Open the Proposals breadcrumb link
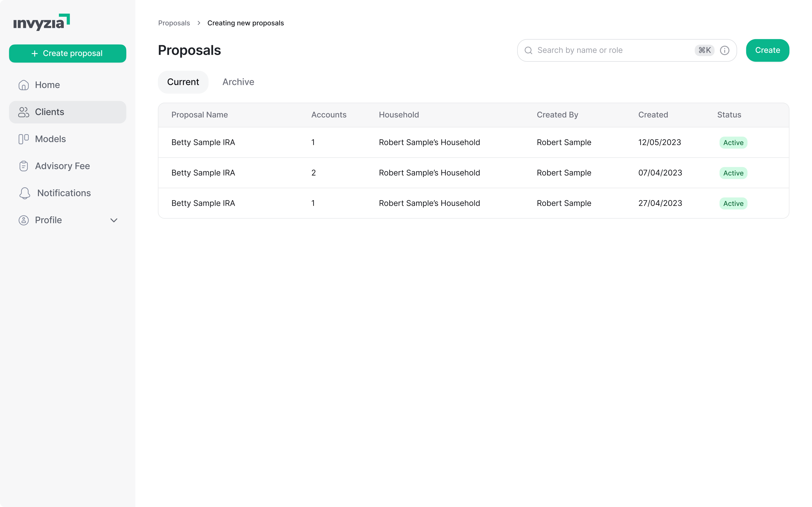Image resolution: width=812 pixels, height=507 pixels. tap(174, 23)
